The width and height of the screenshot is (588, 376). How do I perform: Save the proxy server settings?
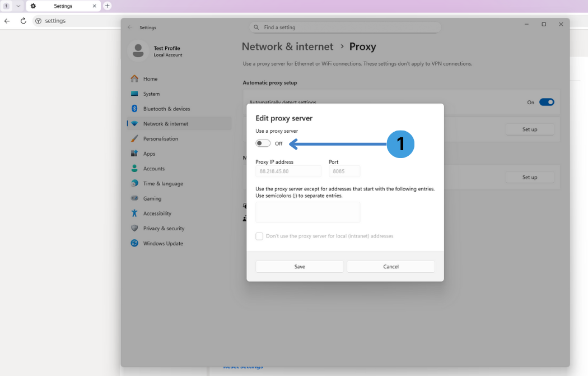[299, 266]
